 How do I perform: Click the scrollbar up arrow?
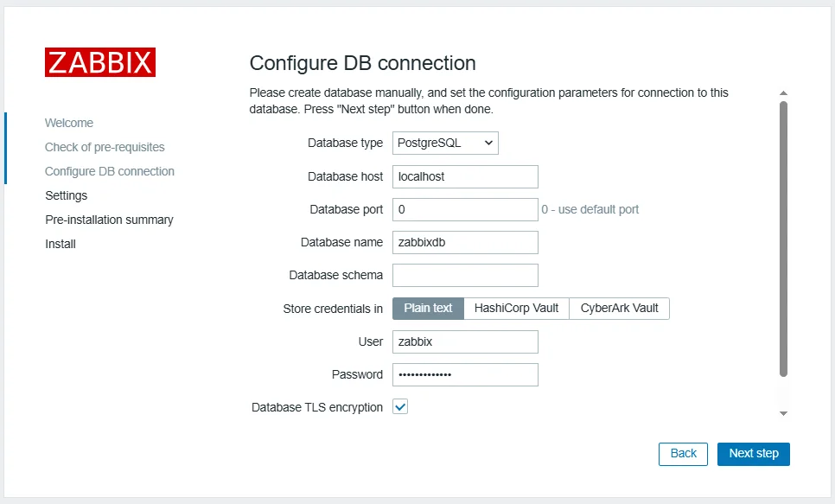coord(783,93)
